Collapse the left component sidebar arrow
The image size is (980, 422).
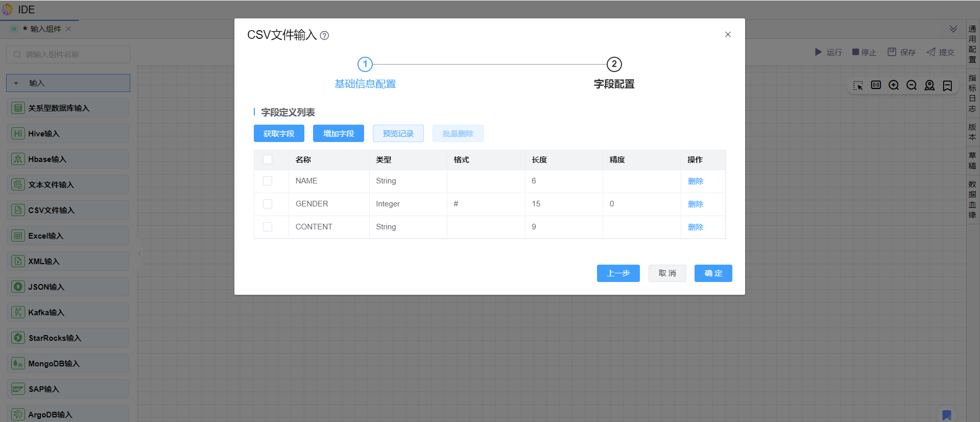pos(139,253)
